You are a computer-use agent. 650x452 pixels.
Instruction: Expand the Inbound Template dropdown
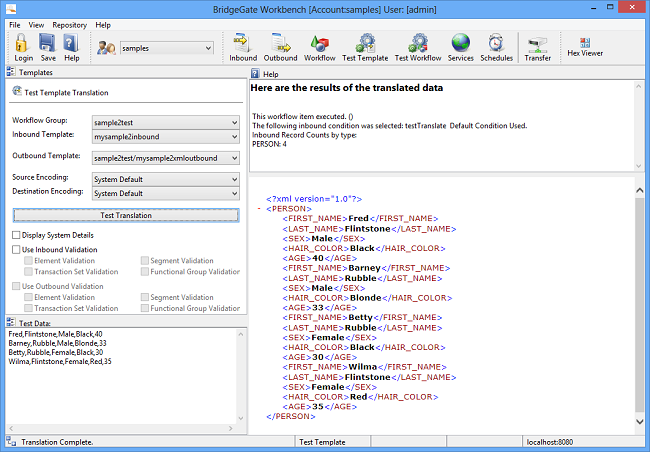[x=234, y=136]
